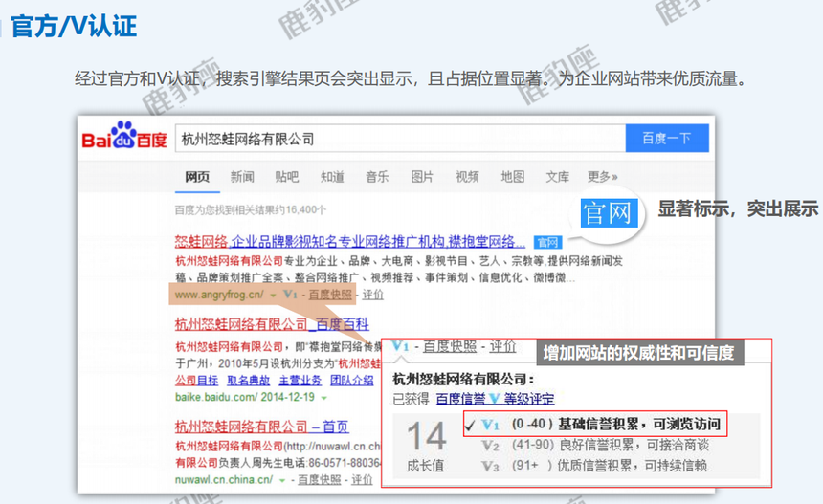Open the 杭州怒蛙网络有限公司 – 首页 result
The image size is (823, 504).
(x=262, y=427)
